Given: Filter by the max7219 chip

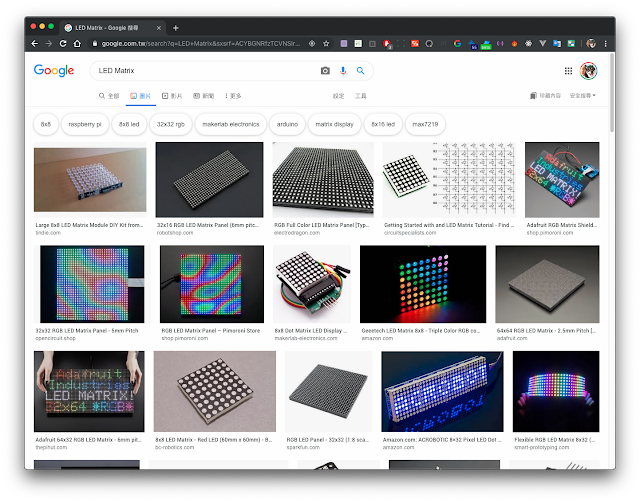Looking at the screenshot, I should tap(425, 124).
